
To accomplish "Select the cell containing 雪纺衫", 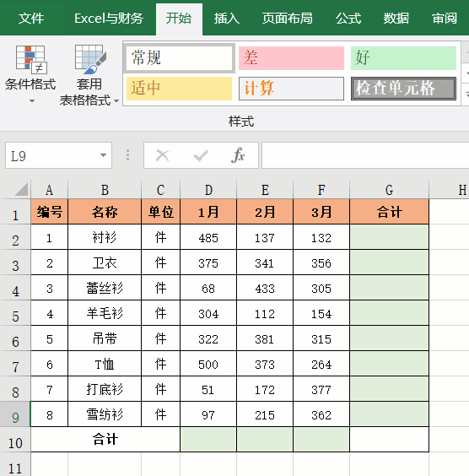I will 105,414.
